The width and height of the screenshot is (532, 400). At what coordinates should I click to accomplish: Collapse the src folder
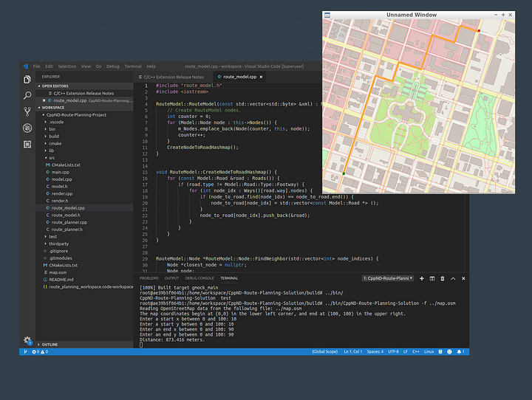click(x=51, y=157)
